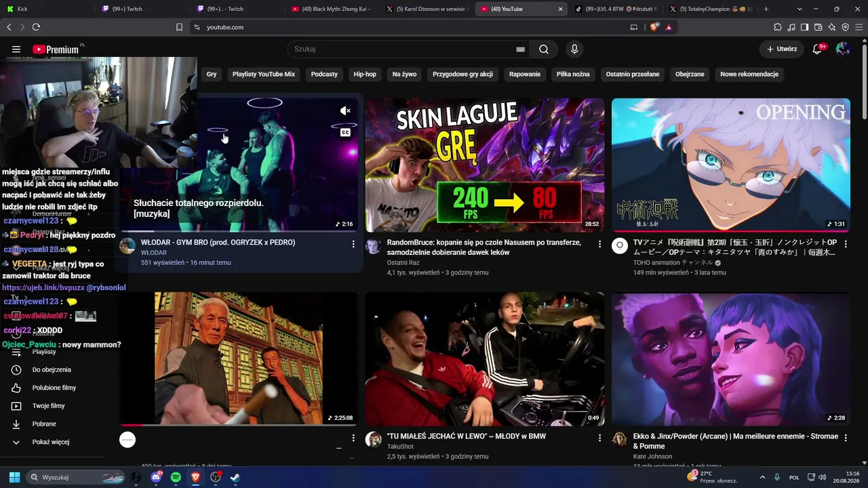Screen dimensions: 868x488
Task: Click the youtube.com address bar
Action: click(x=407, y=27)
